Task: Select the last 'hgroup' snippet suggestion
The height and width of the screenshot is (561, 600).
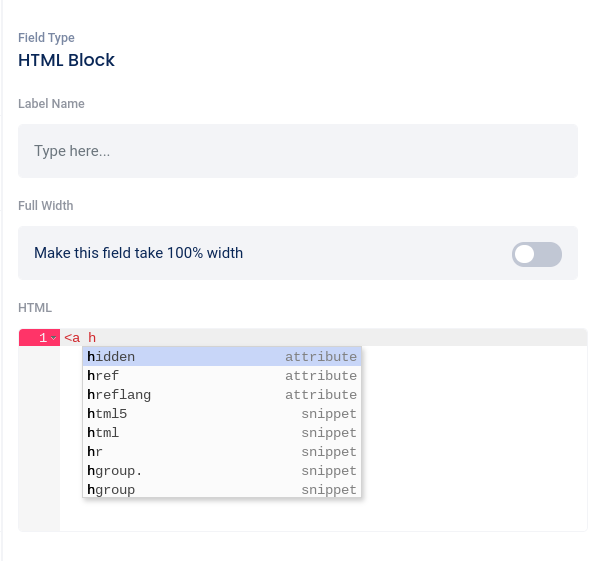Action: click(222, 490)
